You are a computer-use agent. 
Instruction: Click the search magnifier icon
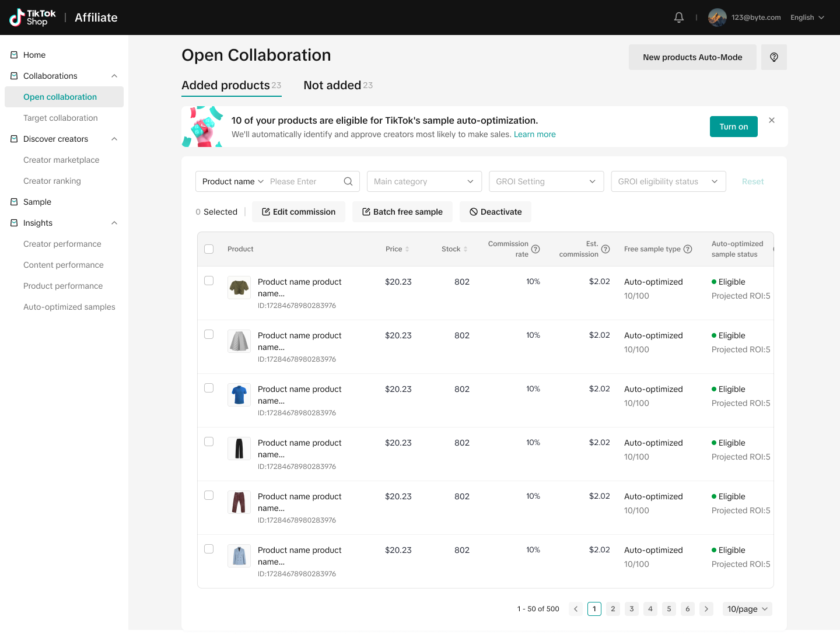(348, 181)
